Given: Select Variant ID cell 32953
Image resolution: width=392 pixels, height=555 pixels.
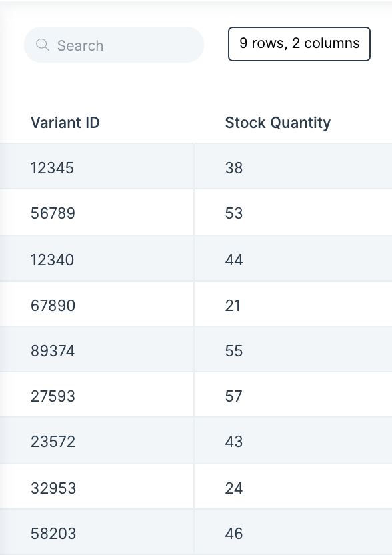Looking at the screenshot, I should tap(97, 487).
